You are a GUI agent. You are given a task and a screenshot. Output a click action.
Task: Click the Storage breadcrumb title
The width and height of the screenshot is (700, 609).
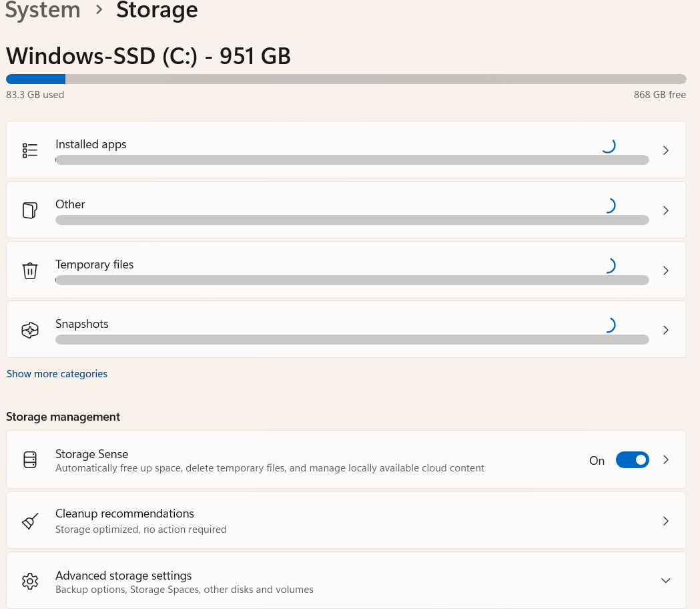[157, 11]
